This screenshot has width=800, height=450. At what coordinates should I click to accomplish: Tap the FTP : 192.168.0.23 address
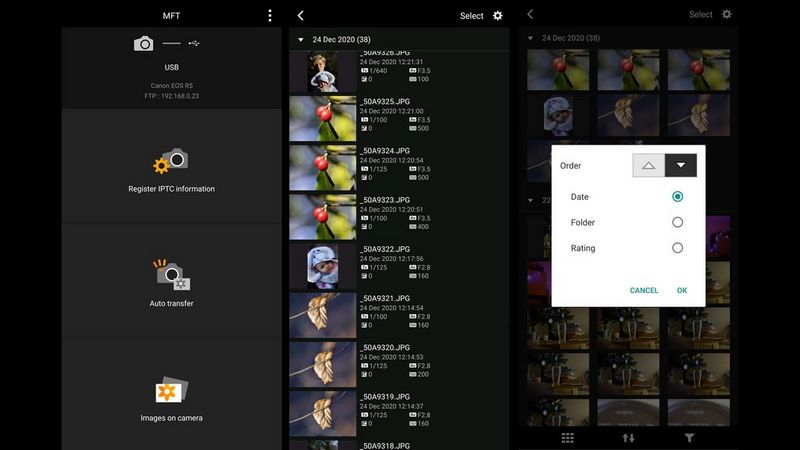171,96
